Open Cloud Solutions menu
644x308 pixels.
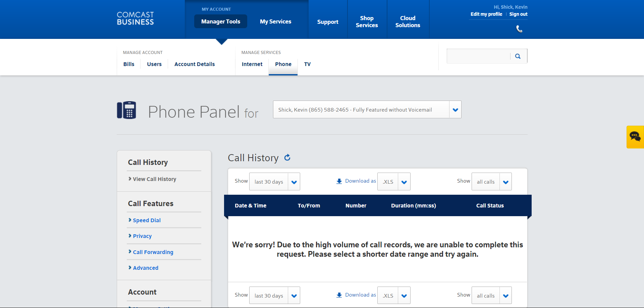(x=408, y=22)
